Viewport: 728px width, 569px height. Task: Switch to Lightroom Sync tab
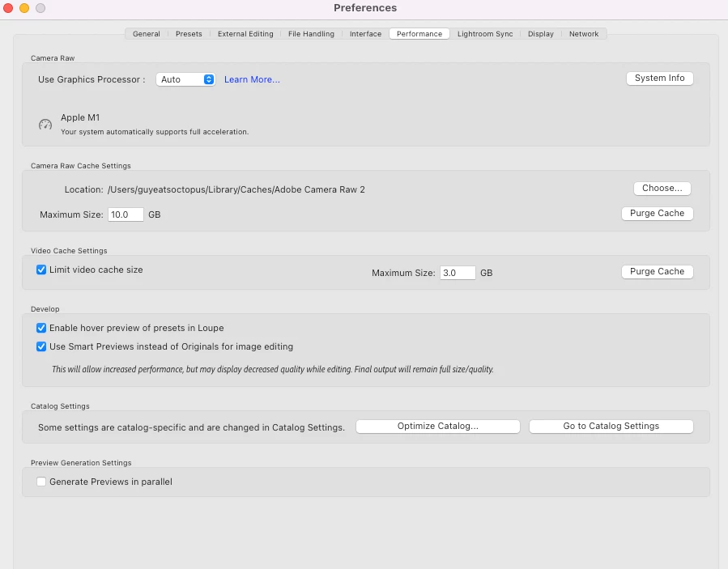click(485, 34)
